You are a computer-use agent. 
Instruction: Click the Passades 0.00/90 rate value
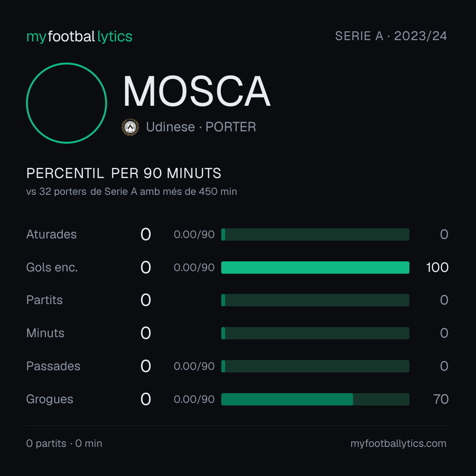(x=194, y=366)
